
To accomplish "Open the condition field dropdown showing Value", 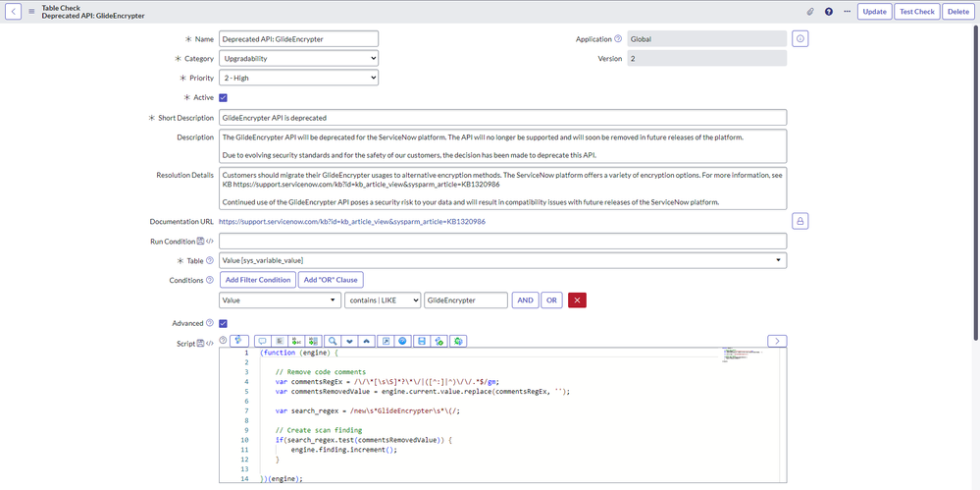I will pos(280,300).
